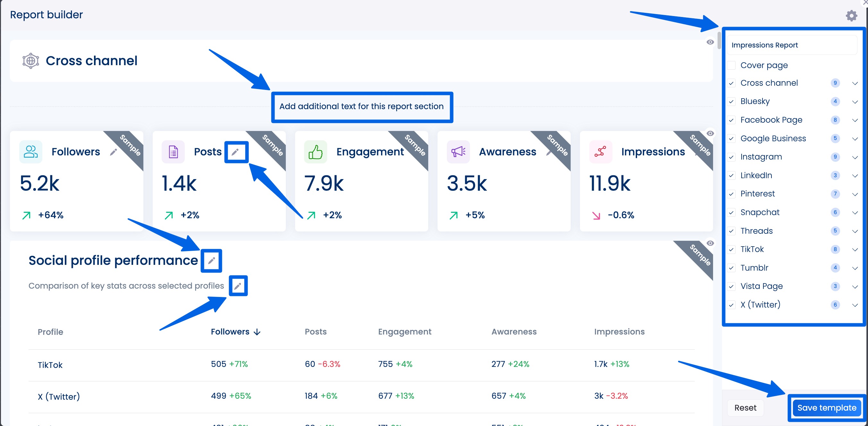Open the settings gear
868x426 pixels.
[852, 15]
